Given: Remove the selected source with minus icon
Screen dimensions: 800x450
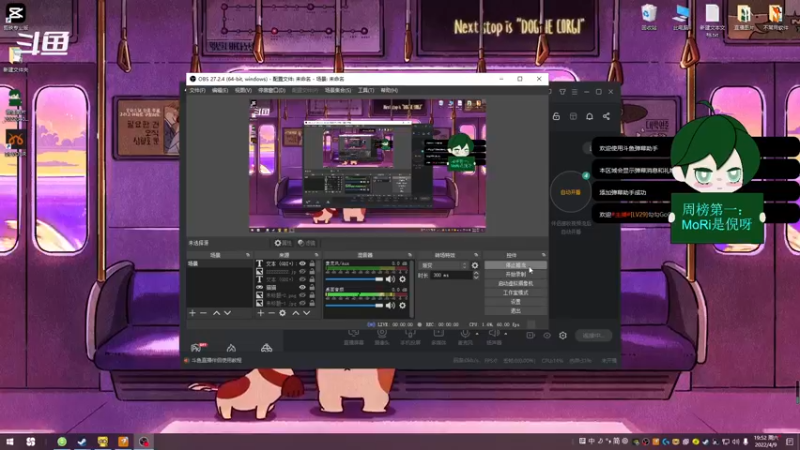Looking at the screenshot, I should tap(271, 313).
